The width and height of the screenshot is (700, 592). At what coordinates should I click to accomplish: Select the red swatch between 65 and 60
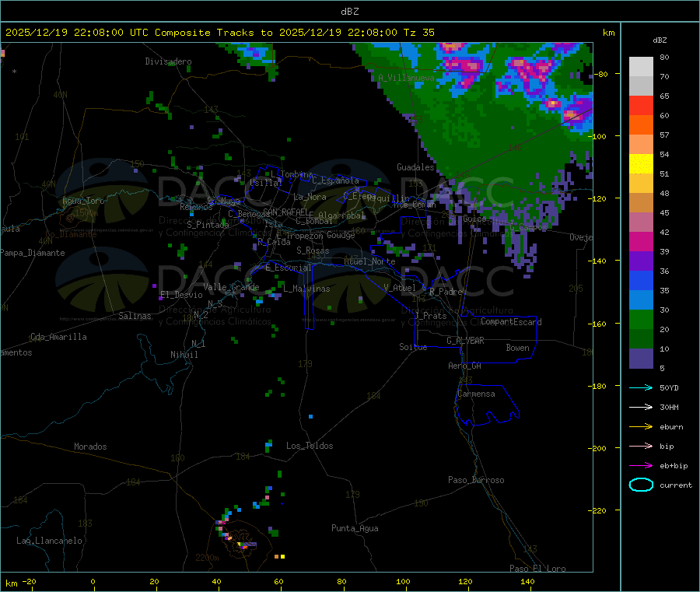pyautogui.click(x=641, y=105)
